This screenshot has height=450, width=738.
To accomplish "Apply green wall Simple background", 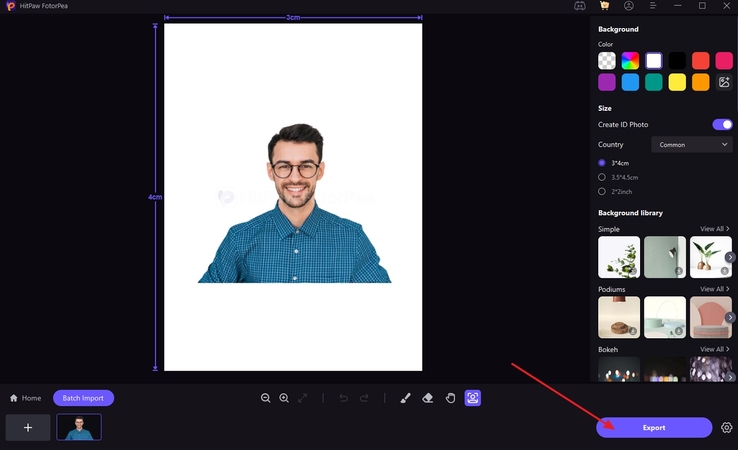I will (x=665, y=257).
